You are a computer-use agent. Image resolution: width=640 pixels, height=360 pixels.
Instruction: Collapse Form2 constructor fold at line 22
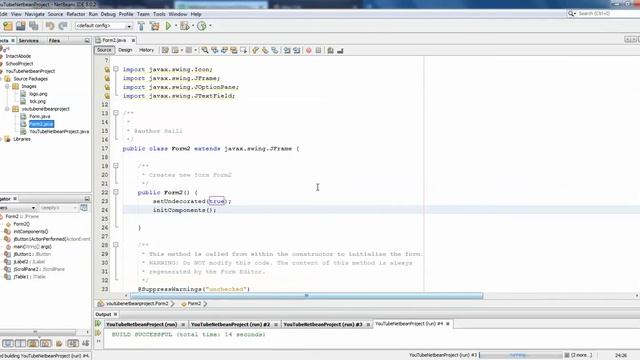pos(116,192)
